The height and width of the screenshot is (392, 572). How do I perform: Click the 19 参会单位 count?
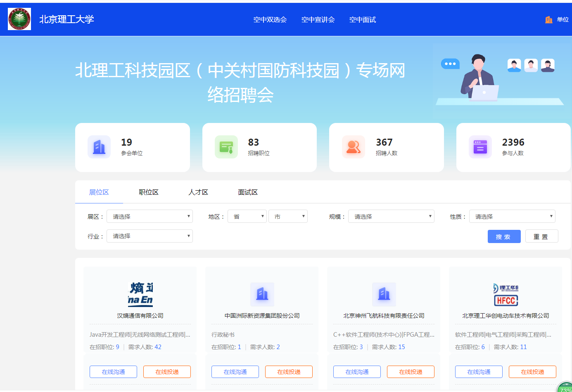tap(126, 142)
